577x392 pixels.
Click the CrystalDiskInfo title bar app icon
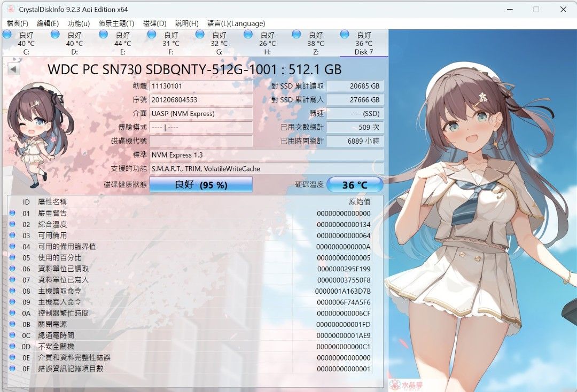point(10,9)
